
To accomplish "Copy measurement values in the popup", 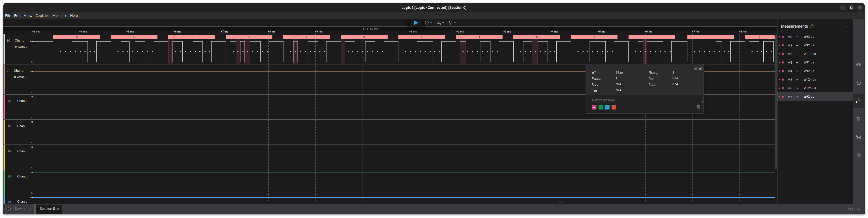I will click(x=700, y=68).
